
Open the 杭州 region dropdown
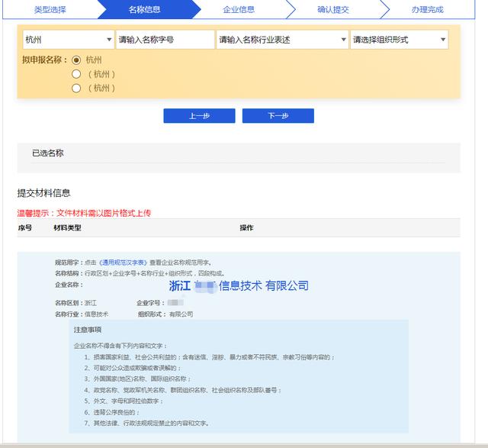tap(68, 40)
